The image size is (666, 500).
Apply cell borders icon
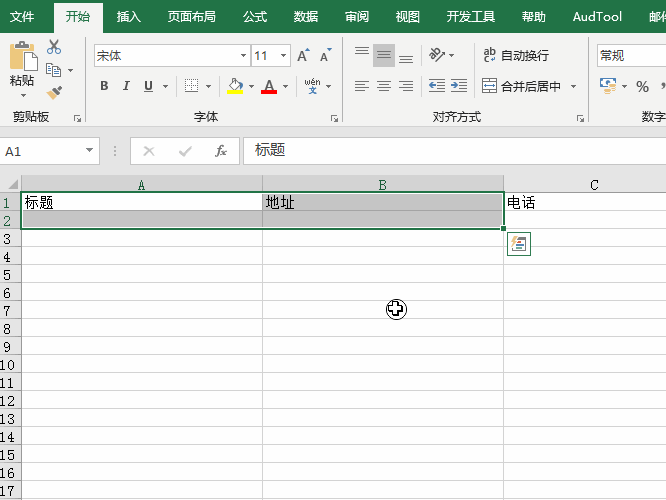pyautogui.click(x=192, y=86)
